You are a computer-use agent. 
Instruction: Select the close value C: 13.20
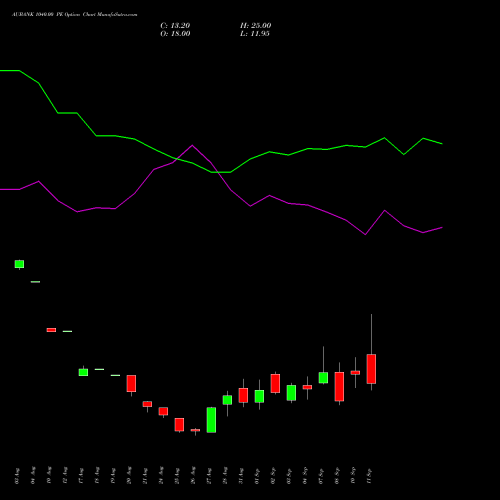coord(175,26)
